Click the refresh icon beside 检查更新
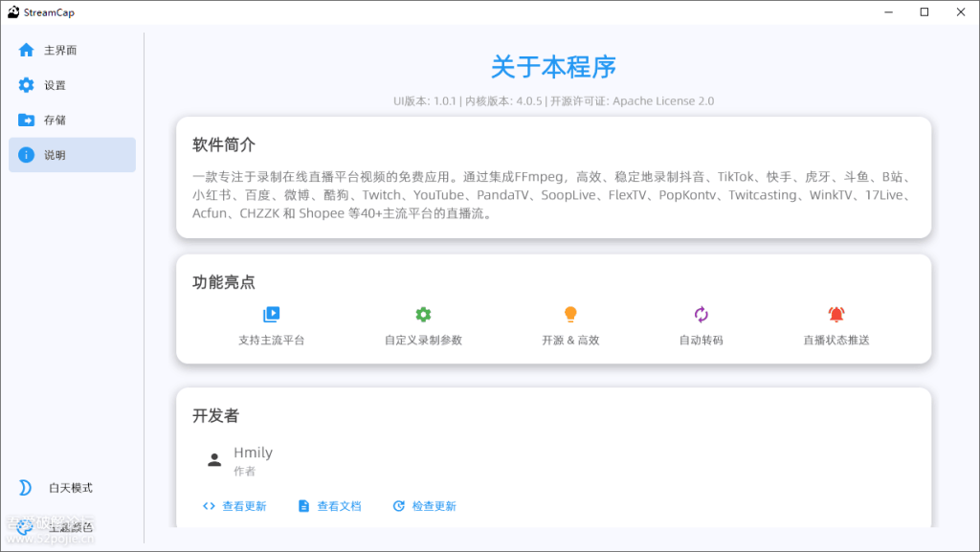The image size is (980, 552). [399, 506]
